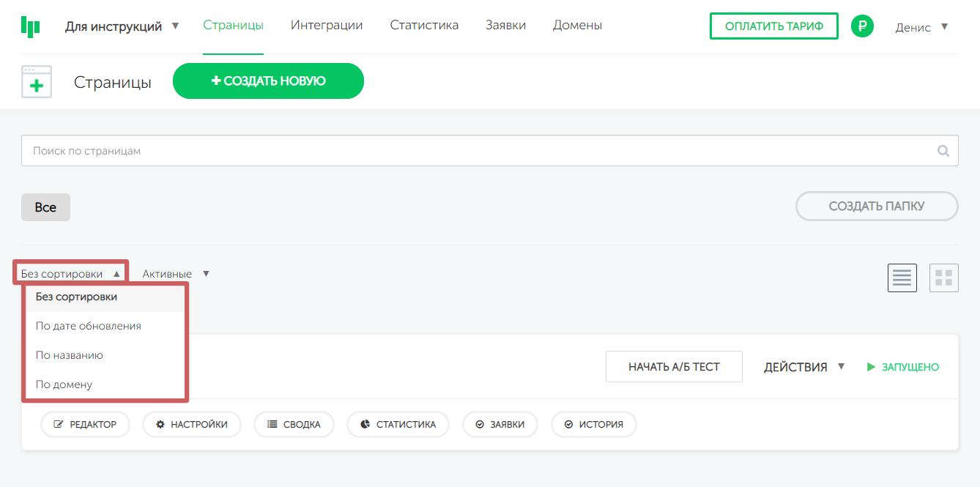Screen dimensions: 980x487
Task: Expand the Для инструкций project dropdown
Action: 122,26
